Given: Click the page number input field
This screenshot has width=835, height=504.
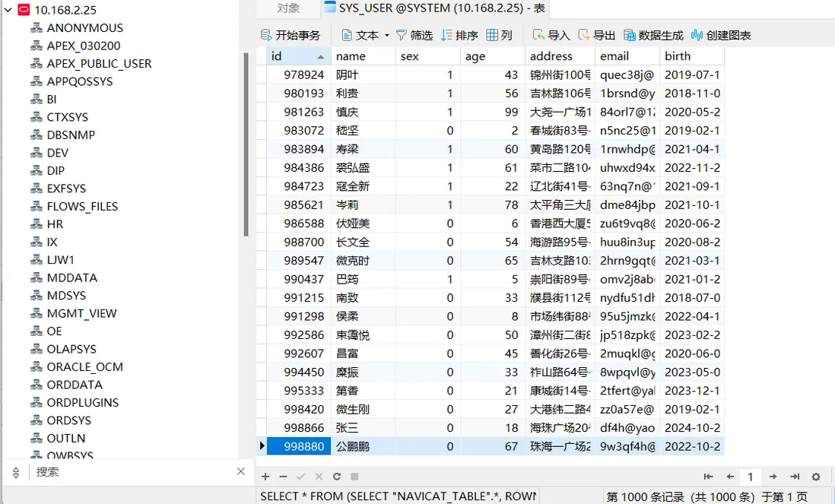Looking at the screenshot, I should (x=750, y=477).
